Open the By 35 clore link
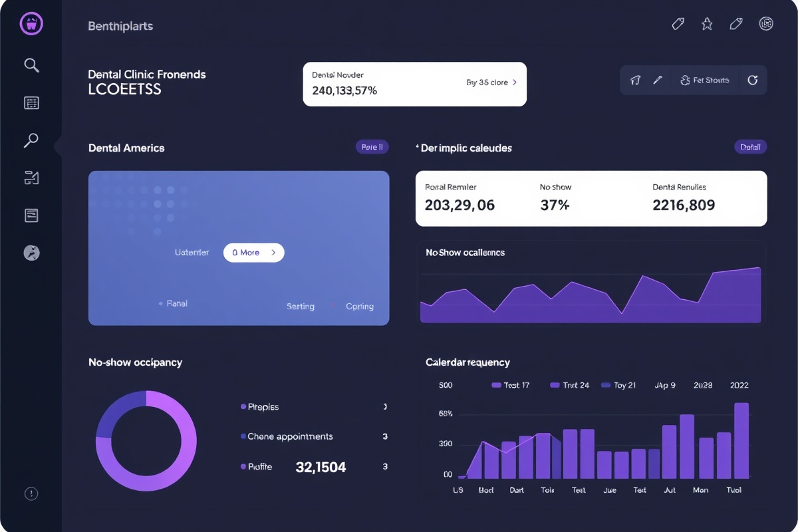798x532 pixels. pos(491,82)
